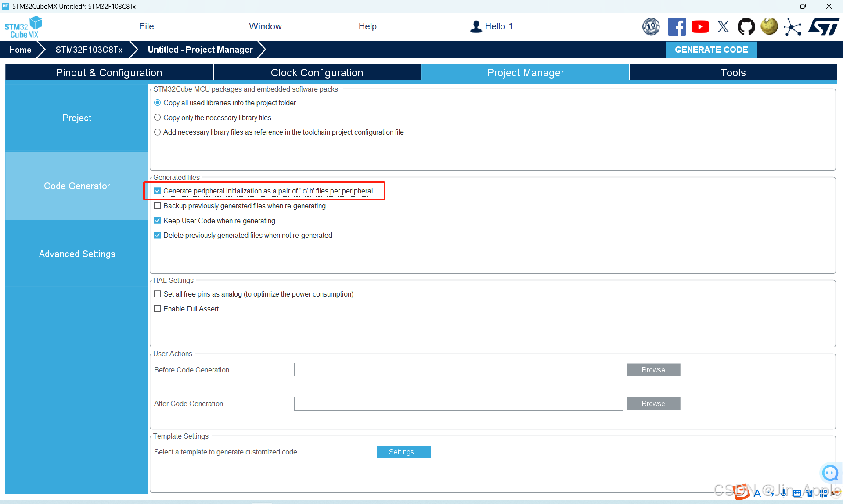Viewport: 843px width, 504px height.
Task: Check Set all free pins as analog
Action: pos(158,294)
